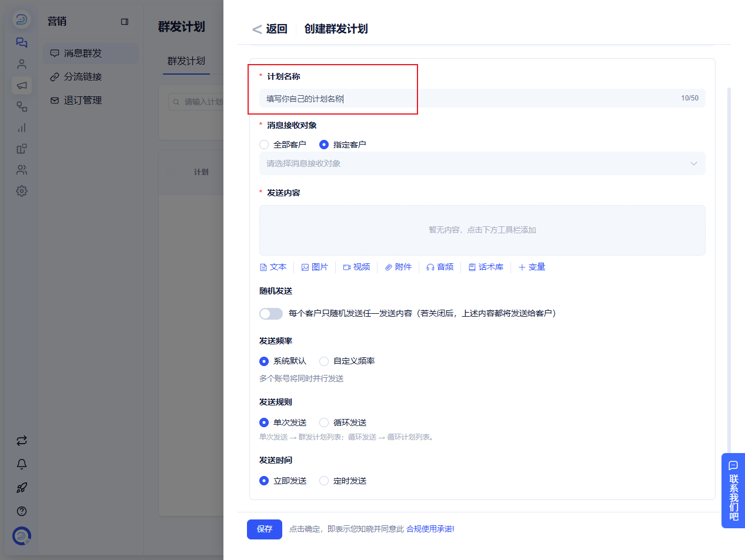
Task: Open the conversations chat icon in left sidebar
Action: pyautogui.click(x=22, y=42)
